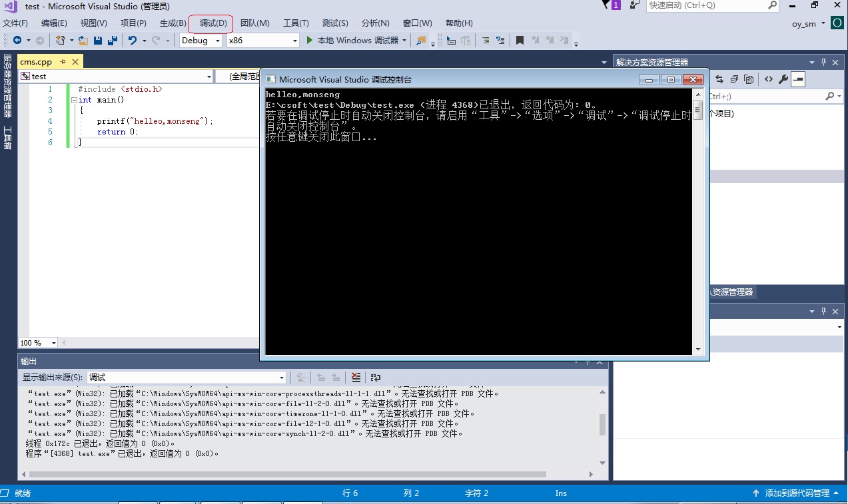Image resolution: width=848 pixels, height=504 pixels.
Task: Toggle auto-hide pin on Solution Explorer
Action: coord(824,62)
